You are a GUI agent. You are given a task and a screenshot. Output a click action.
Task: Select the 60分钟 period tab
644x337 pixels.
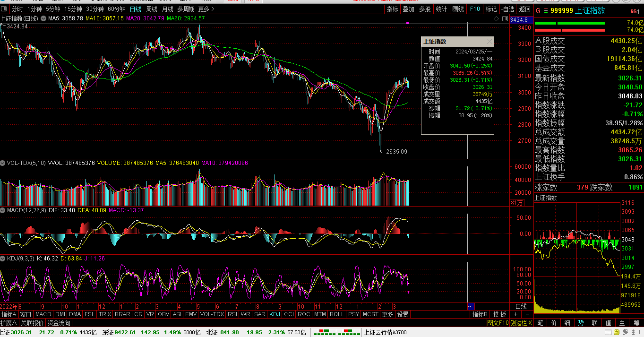tap(117, 9)
